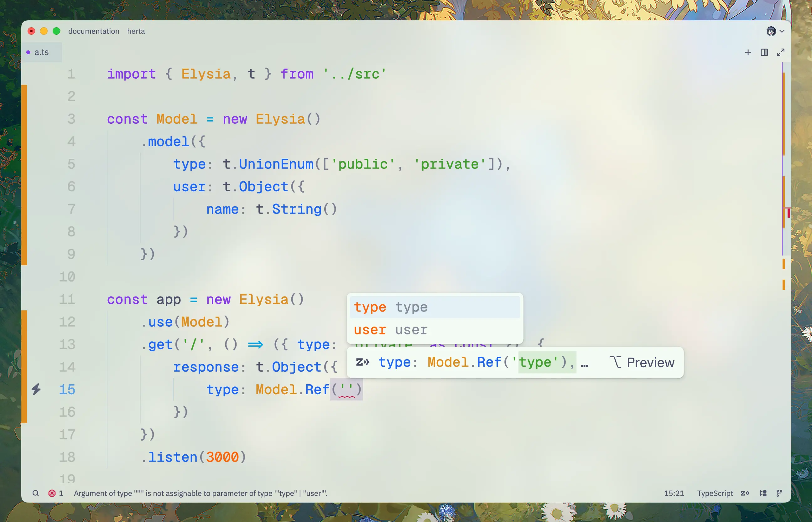Click the split pane icon
The image size is (812, 522).
tap(764, 52)
